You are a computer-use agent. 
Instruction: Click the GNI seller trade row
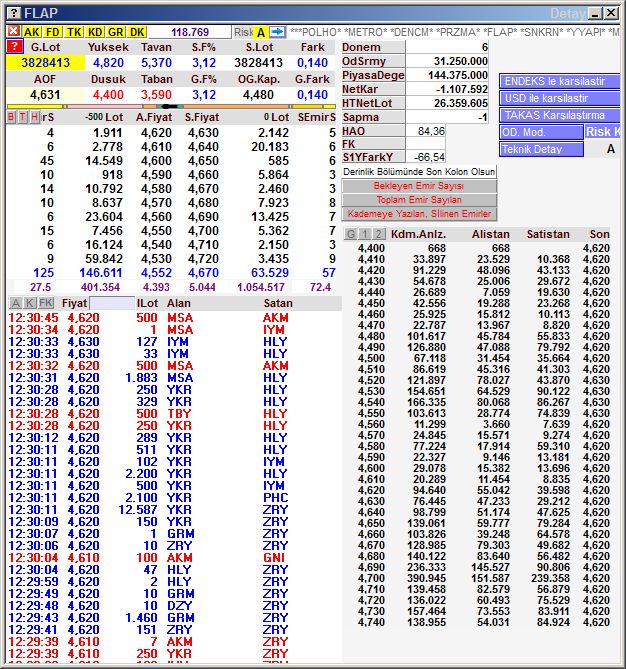pos(174,558)
